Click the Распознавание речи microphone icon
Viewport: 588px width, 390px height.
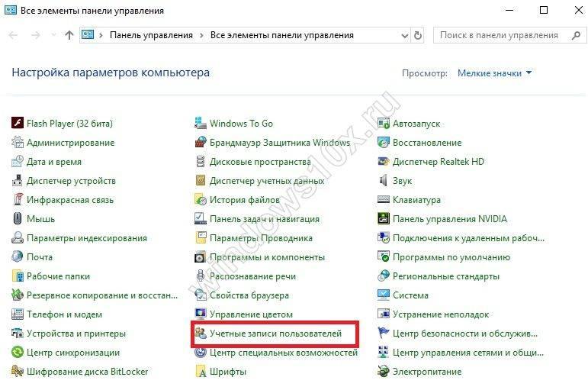[x=201, y=276]
